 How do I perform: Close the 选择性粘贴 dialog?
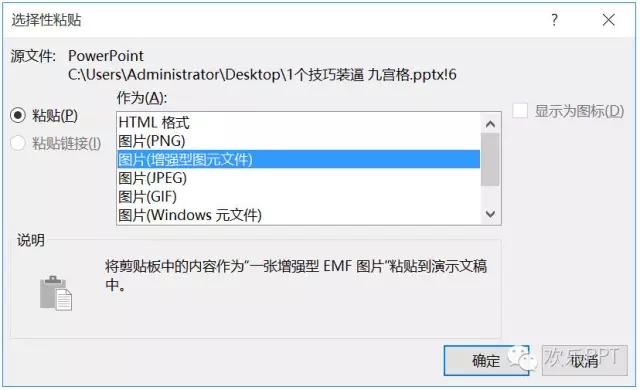(609, 20)
